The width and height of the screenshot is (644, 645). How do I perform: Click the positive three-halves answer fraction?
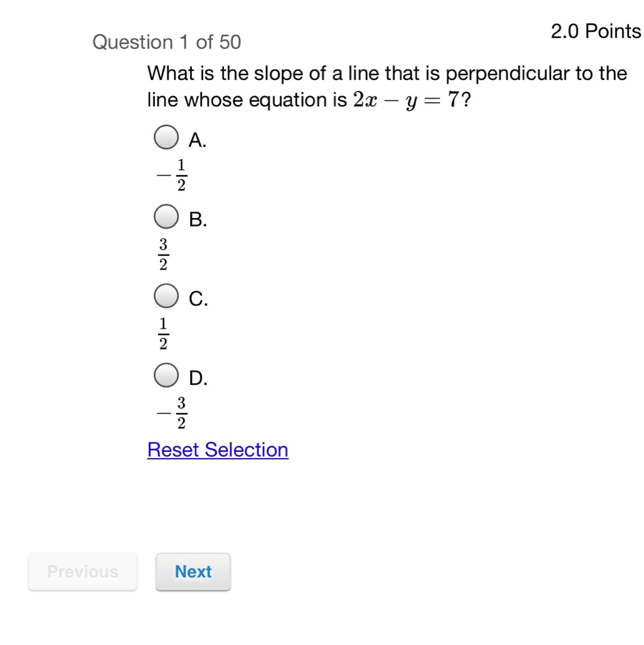click(163, 254)
